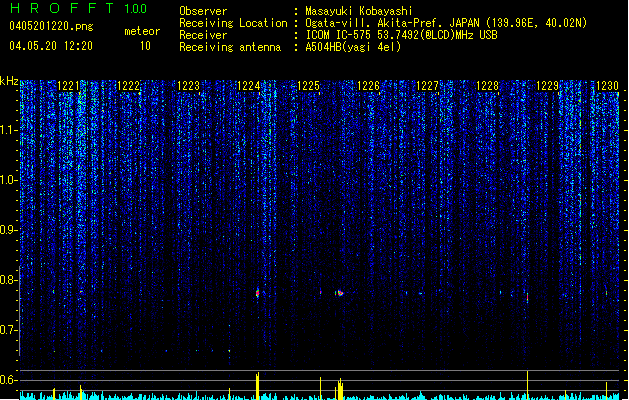Click the kHz axis unit label

tap(9, 81)
